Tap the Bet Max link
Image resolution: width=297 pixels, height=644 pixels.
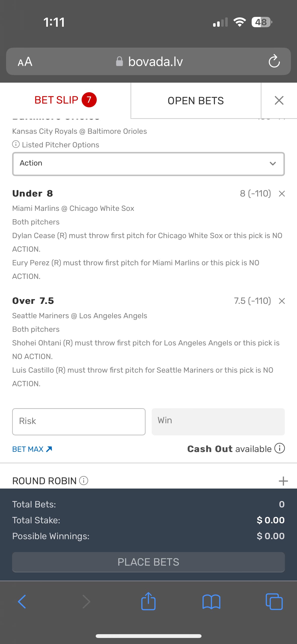pyautogui.click(x=32, y=449)
